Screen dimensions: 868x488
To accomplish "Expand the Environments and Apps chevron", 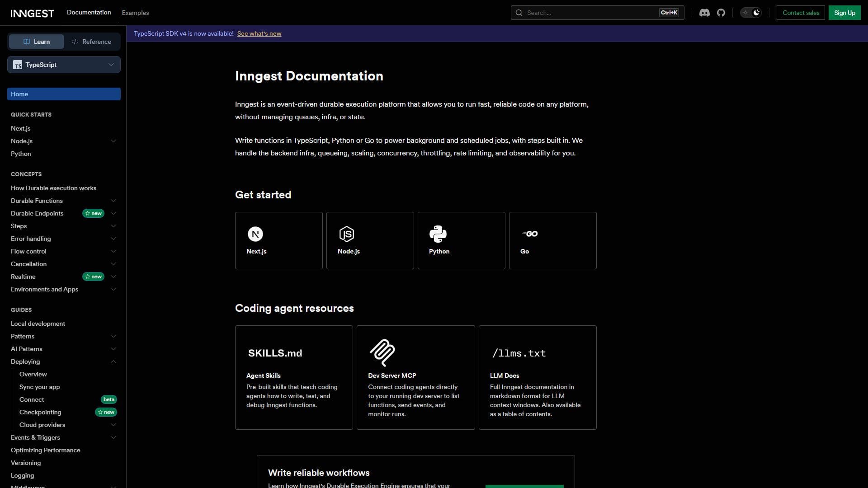I will 113,289.
